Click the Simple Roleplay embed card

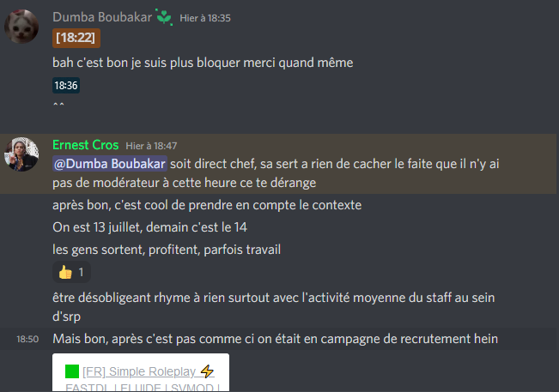[141, 372]
